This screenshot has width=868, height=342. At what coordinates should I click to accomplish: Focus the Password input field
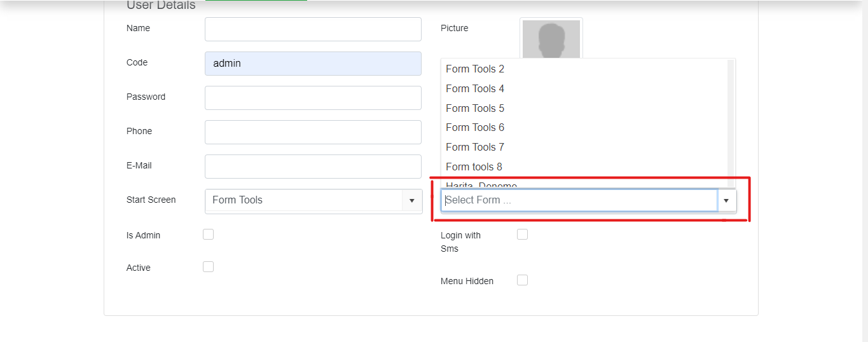coord(313,98)
